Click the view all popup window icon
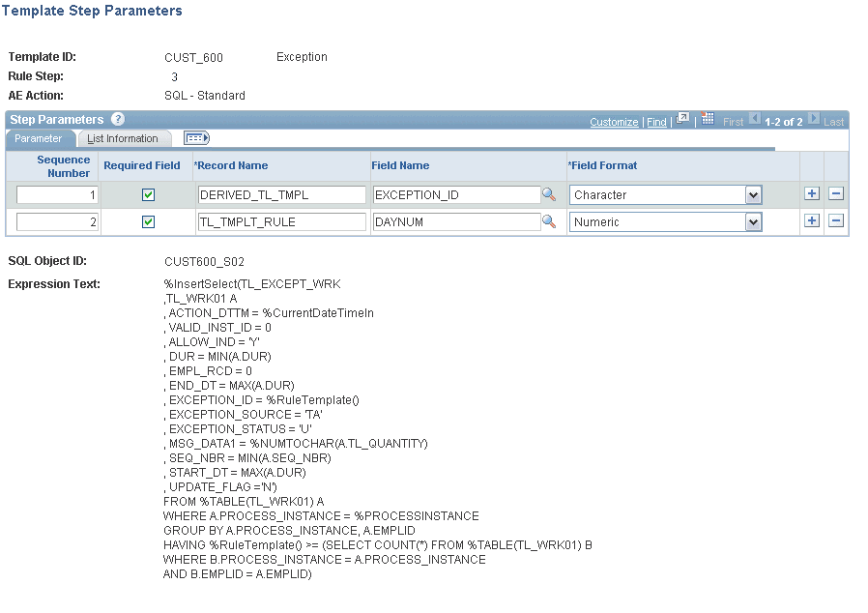 pos(683,118)
